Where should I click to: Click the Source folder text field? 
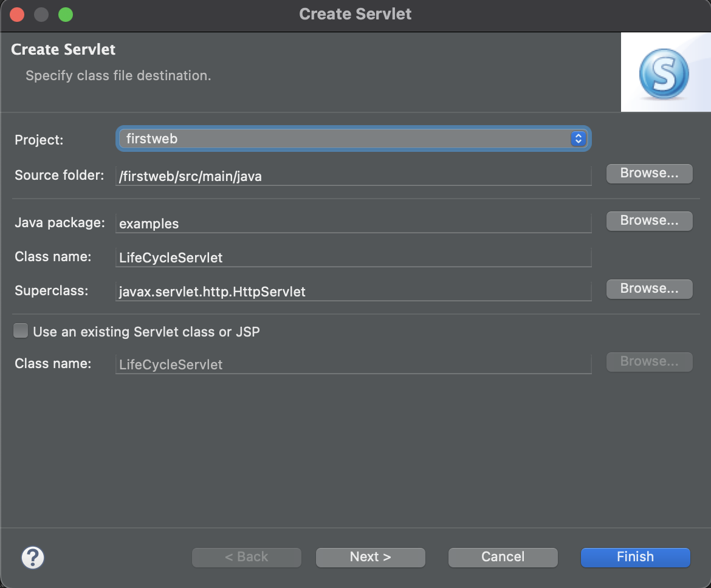(x=353, y=176)
